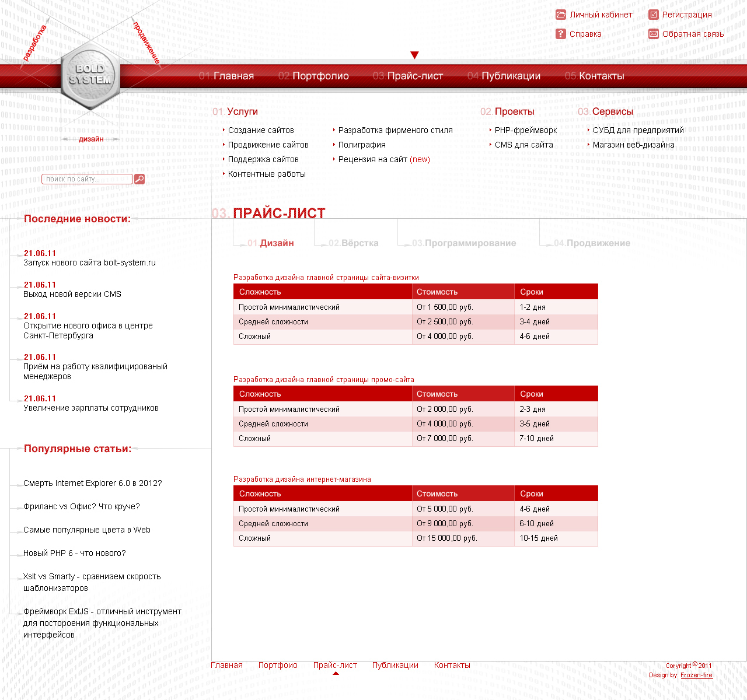
Task: Follow the Frozen-fire designer link
Action: (x=696, y=675)
